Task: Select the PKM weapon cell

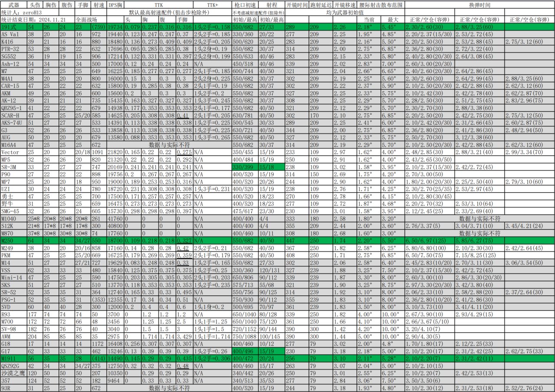Action: [13, 255]
